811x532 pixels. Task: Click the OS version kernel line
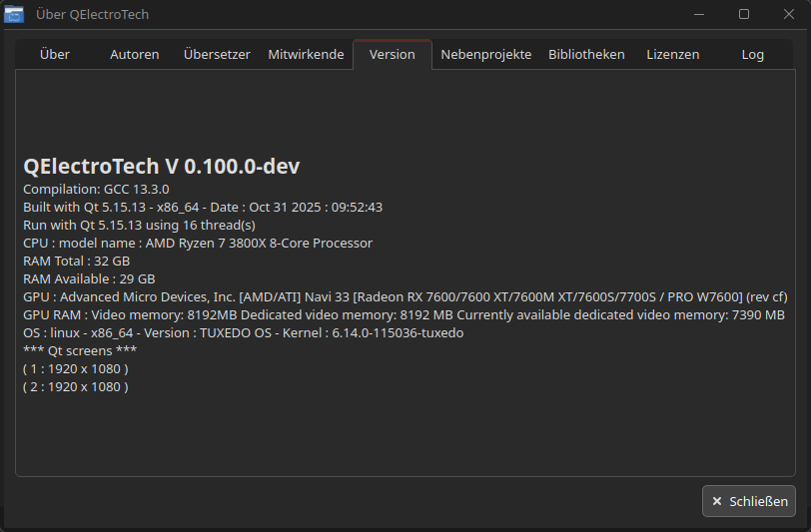pos(244,333)
